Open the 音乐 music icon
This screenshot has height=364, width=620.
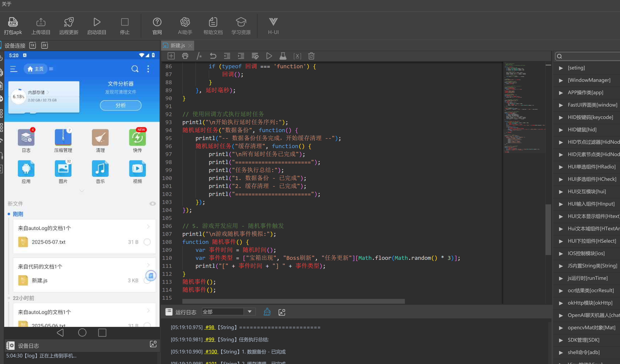click(x=100, y=169)
